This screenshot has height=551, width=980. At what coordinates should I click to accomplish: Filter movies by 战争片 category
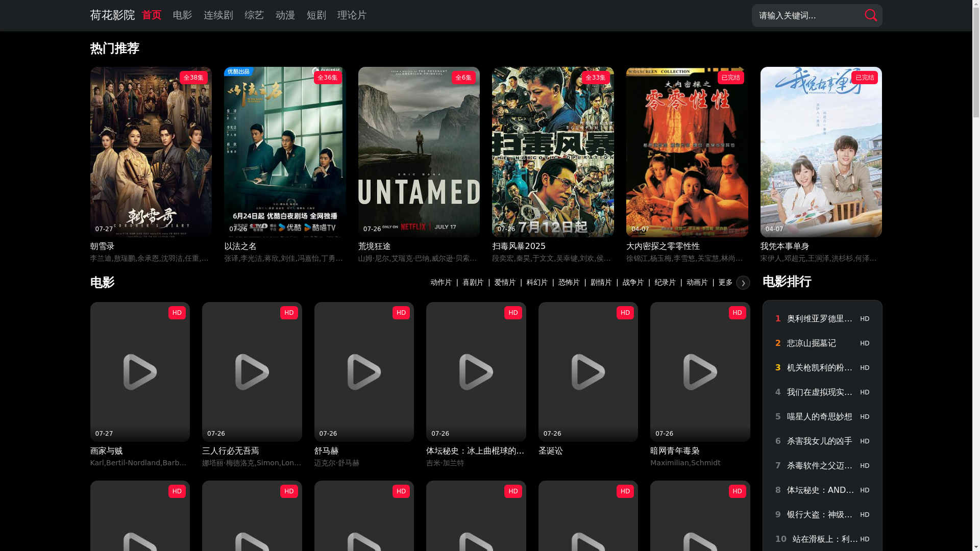pos(633,283)
